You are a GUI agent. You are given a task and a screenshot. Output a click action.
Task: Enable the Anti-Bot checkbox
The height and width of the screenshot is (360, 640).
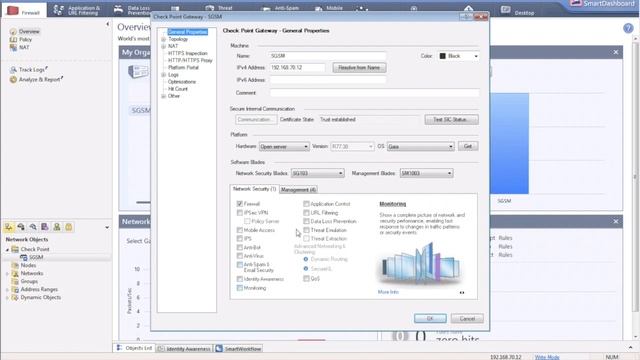tap(240, 247)
